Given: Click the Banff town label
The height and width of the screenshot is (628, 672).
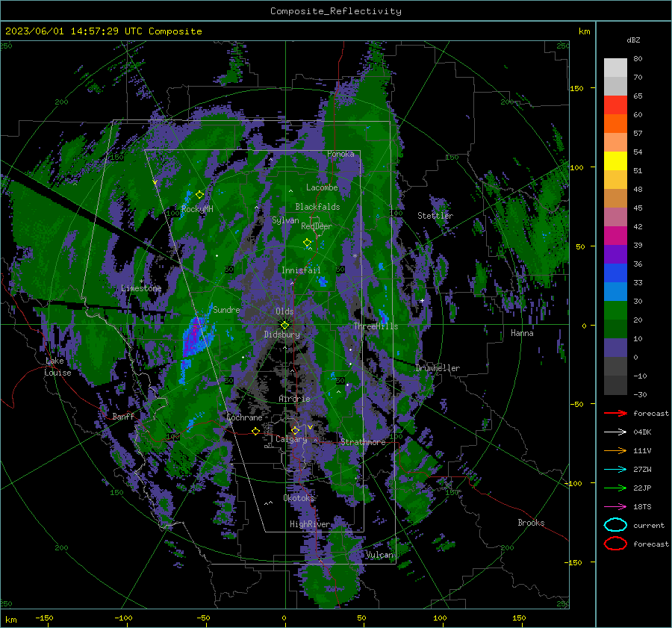Looking at the screenshot, I should pos(123,416).
